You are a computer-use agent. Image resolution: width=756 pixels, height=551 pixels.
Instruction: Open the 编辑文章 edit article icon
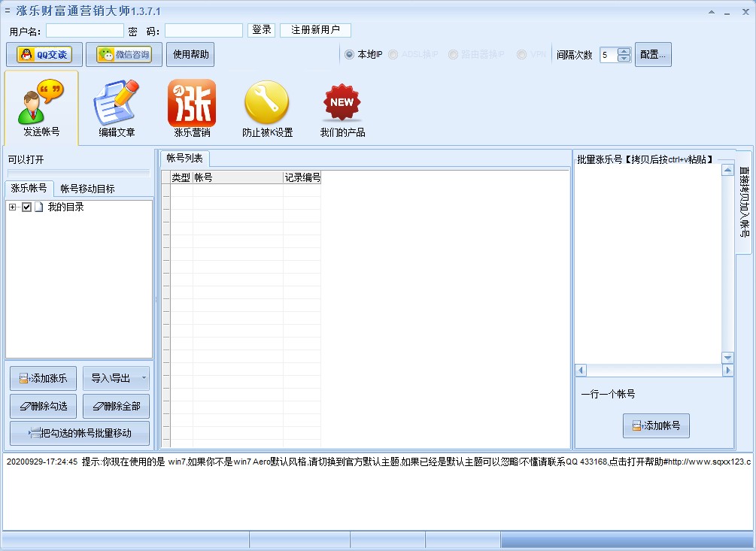[x=117, y=109]
